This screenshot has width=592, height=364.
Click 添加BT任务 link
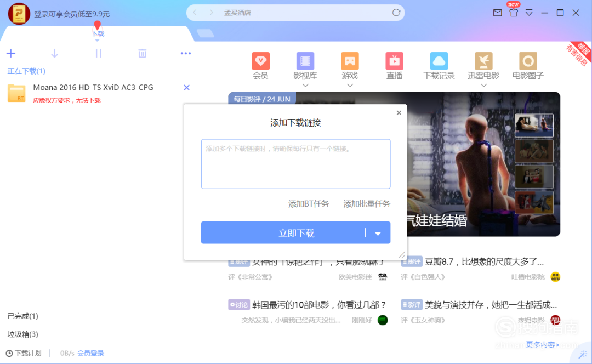click(x=309, y=204)
